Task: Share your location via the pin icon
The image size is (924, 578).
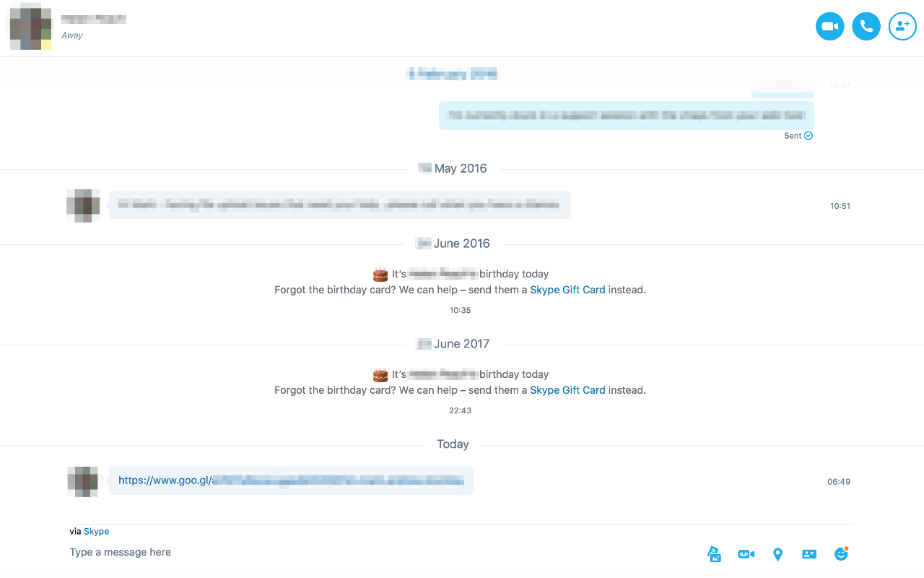Action: pyautogui.click(x=777, y=554)
